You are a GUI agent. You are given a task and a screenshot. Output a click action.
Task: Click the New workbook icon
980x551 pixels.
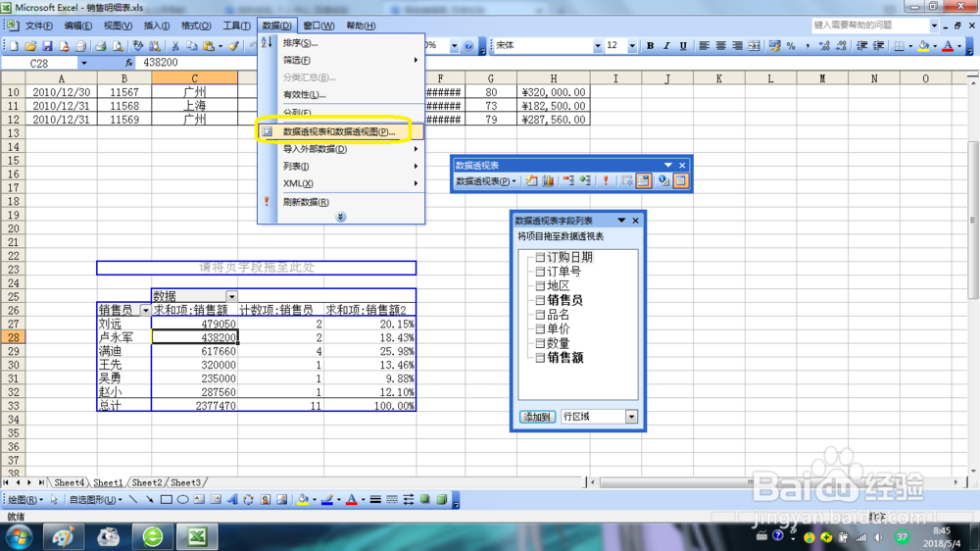point(14,46)
